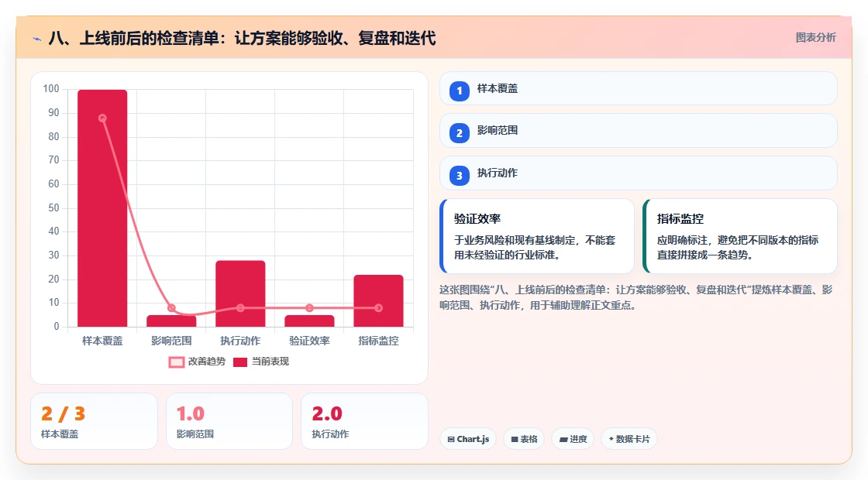Click the 验证效率 info card title

(x=477, y=219)
